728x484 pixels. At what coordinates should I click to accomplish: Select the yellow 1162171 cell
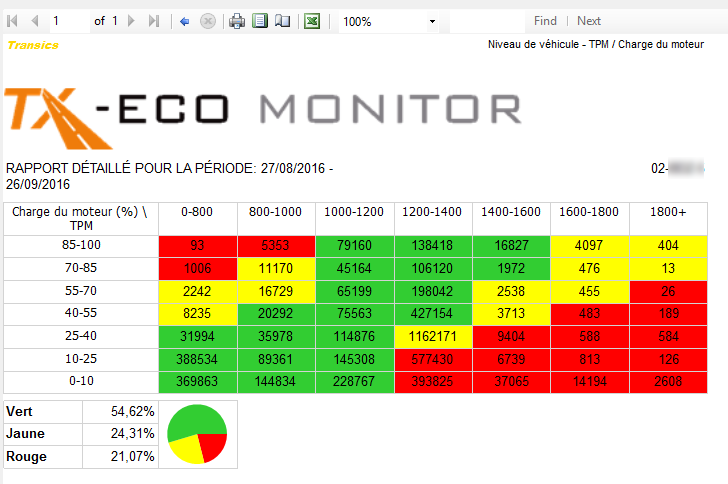[x=433, y=336]
